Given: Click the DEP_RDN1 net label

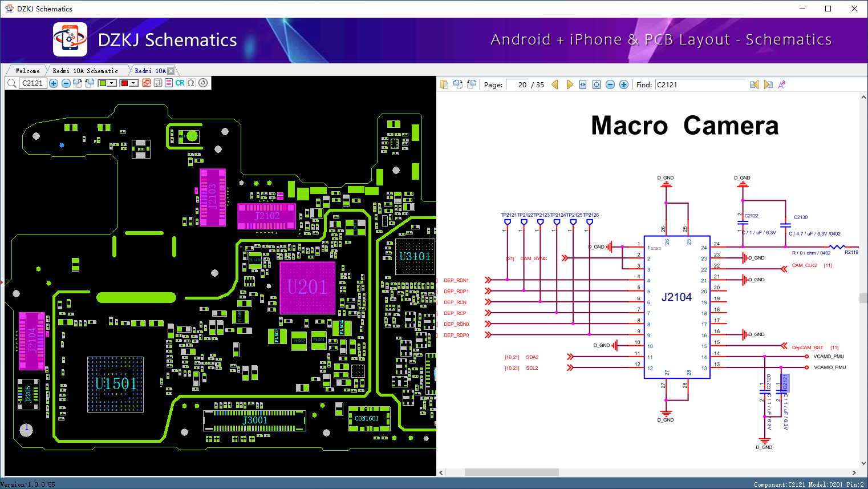Looking at the screenshot, I should 456,280.
